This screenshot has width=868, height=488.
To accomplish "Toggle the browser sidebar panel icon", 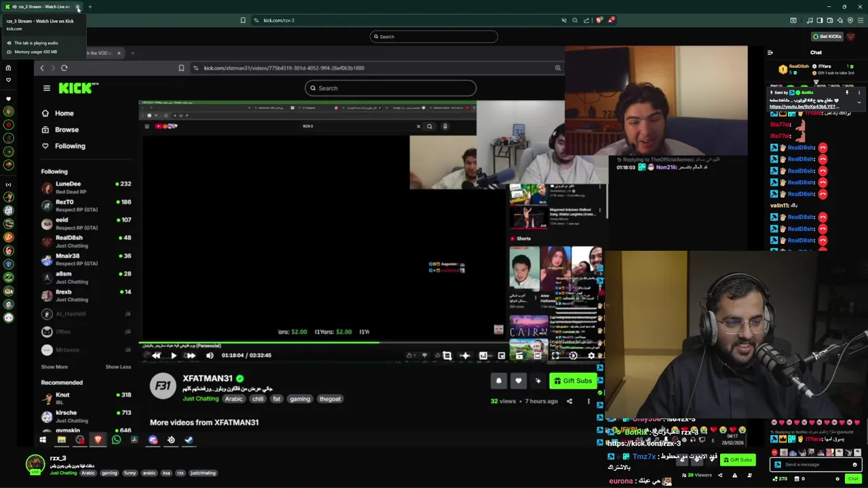I will tap(818, 20).
